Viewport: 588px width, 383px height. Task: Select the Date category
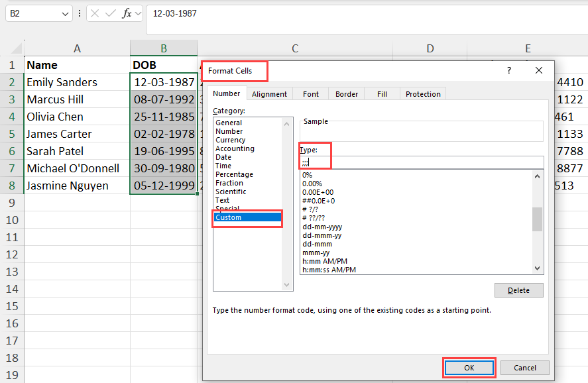(x=223, y=157)
